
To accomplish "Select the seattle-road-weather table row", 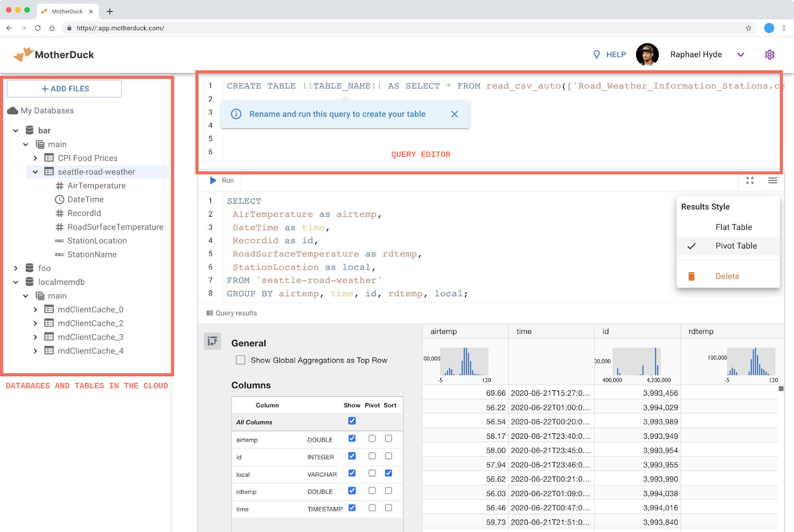I will point(98,172).
